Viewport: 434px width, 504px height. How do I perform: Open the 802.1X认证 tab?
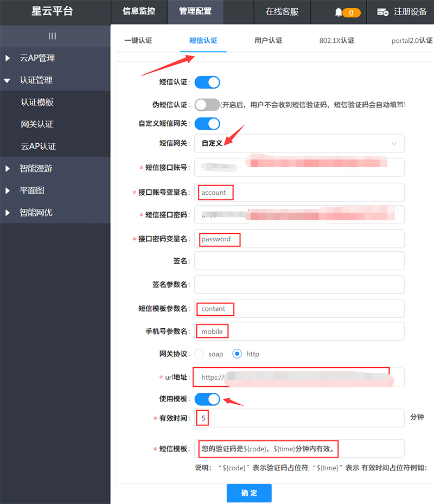[x=336, y=40]
